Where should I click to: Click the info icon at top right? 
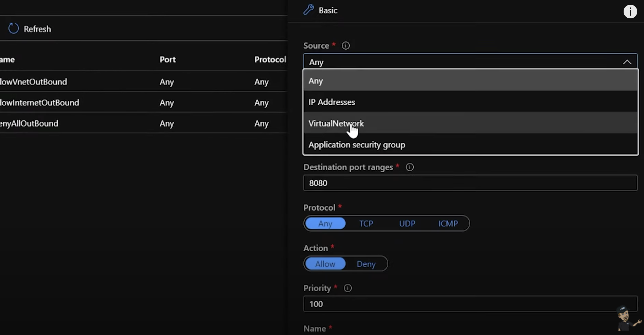(630, 12)
